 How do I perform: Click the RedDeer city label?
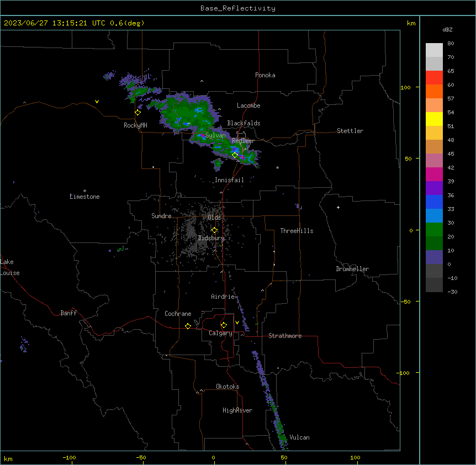(243, 141)
